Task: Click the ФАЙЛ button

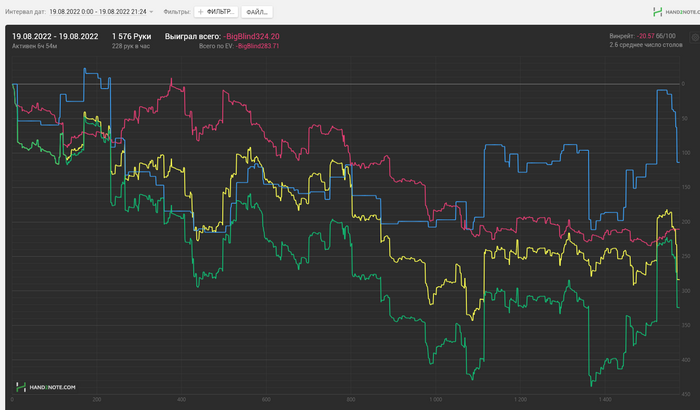Action: pyautogui.click(x=257, y=12)
